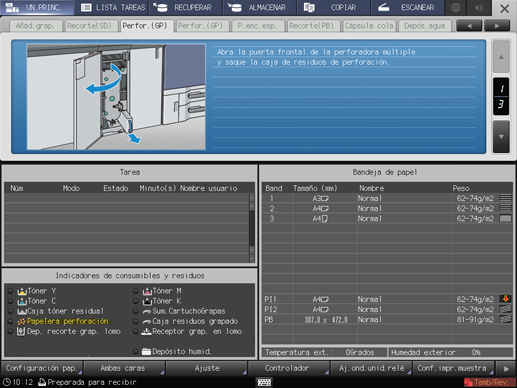Go to next instruction page arrow
517x388 pixels.
(x=501, y=137)
